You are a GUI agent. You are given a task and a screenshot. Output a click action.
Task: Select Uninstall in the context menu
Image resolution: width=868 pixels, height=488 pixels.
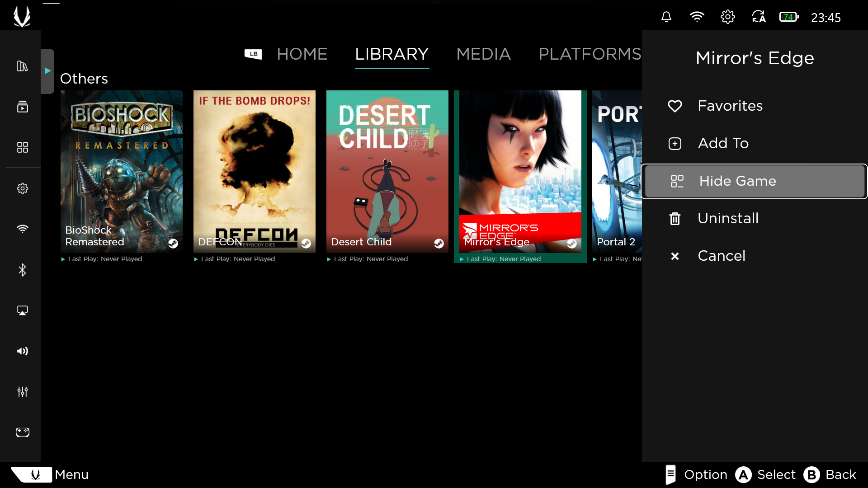tap(755, 219)
